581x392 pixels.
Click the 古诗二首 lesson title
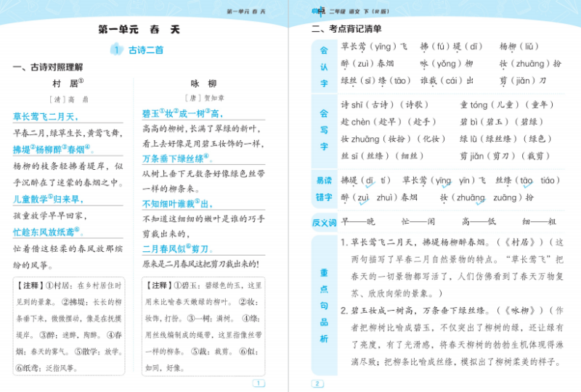(146, 50)
